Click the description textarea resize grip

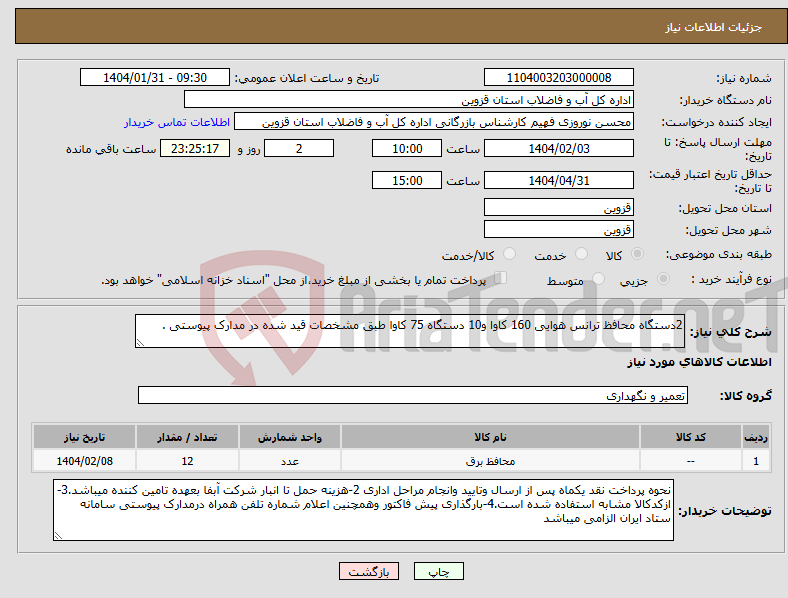(x=140, y=343)
